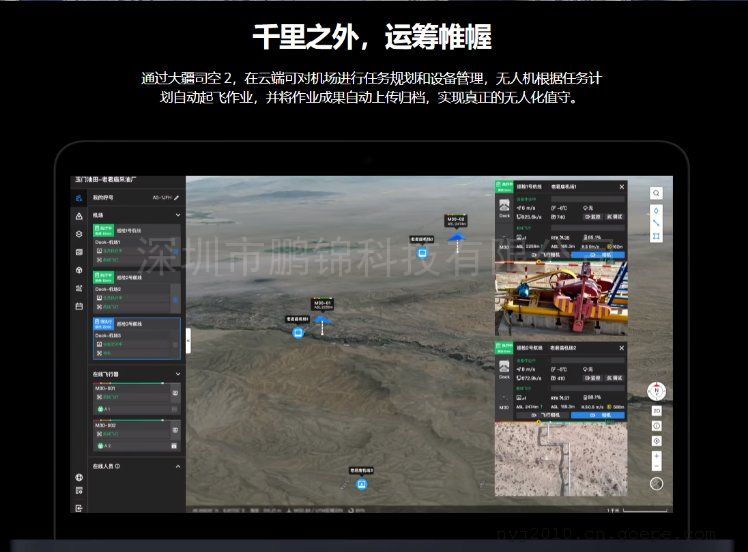Toggle the 2D map view button

click(656, 411)
